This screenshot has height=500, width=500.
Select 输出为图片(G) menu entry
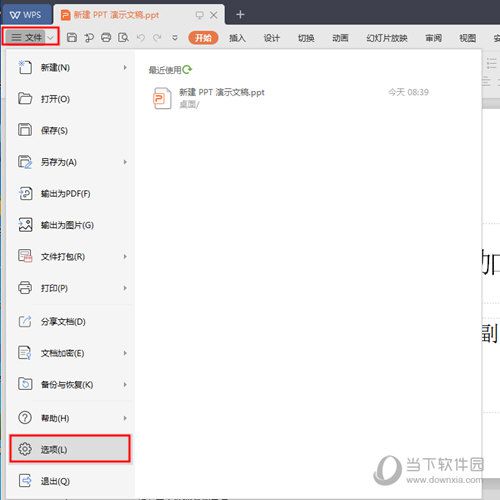pyautogui.click(x=70, y=225)
